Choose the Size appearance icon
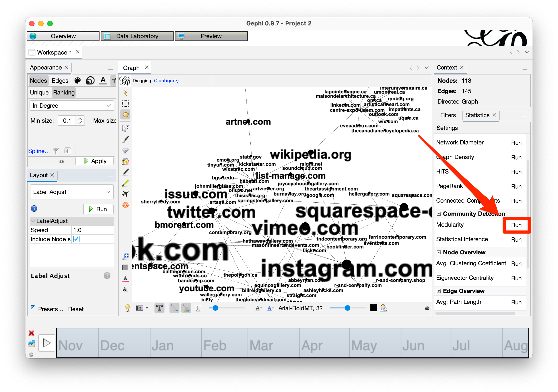 coord(90,80)
